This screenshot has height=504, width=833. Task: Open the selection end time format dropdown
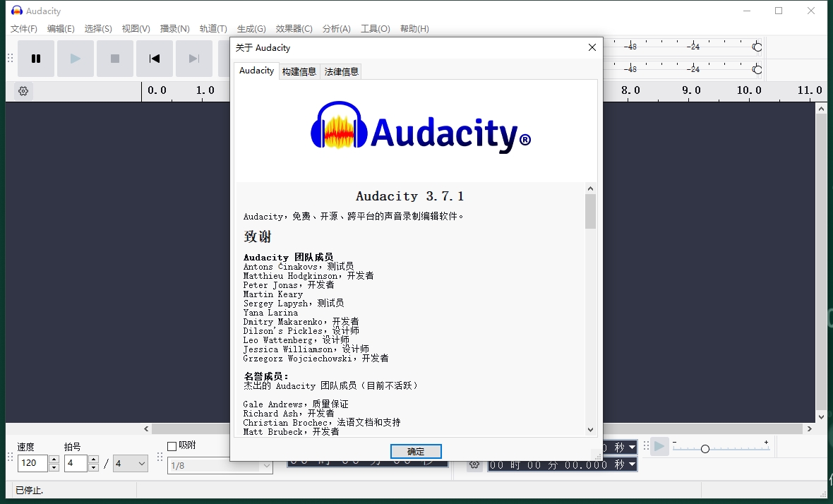click(631, 464)
